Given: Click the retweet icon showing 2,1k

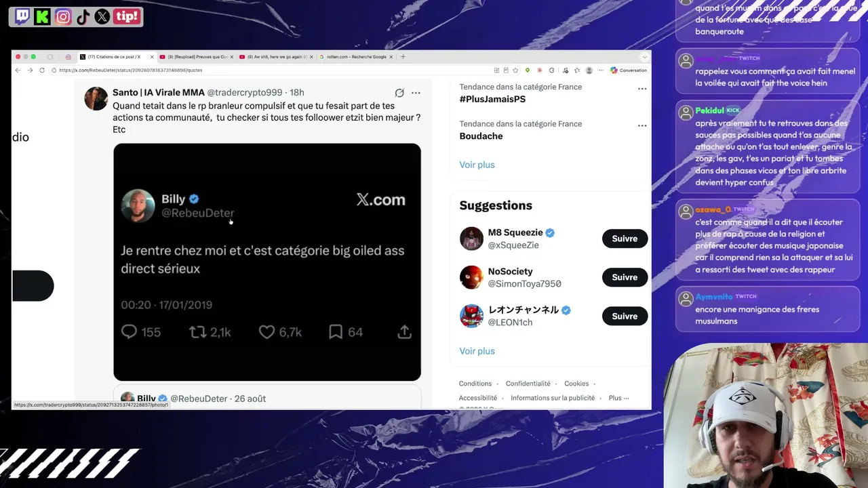Looking at the screenshot, I should coord(197,331).
